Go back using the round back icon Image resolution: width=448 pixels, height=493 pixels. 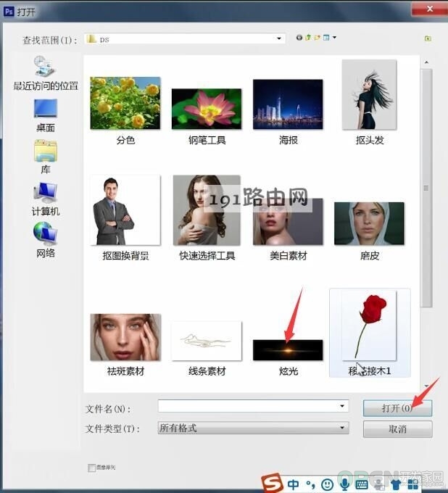pos(299,38)
